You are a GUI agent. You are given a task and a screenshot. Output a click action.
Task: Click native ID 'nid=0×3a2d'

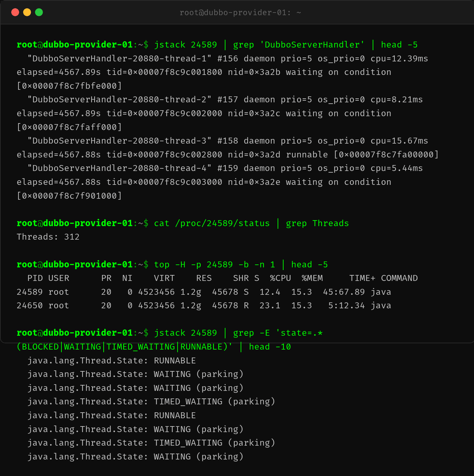[x=254, y=154]
